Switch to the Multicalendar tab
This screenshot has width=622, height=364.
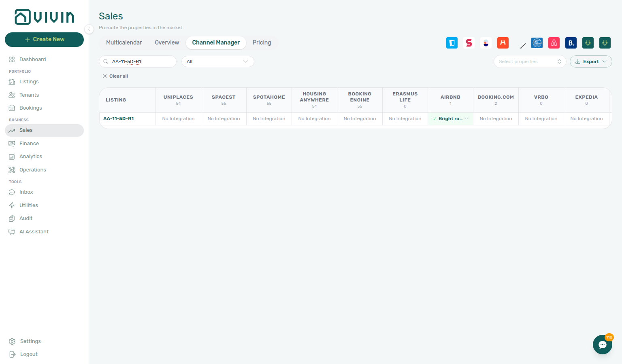[124, 42]
